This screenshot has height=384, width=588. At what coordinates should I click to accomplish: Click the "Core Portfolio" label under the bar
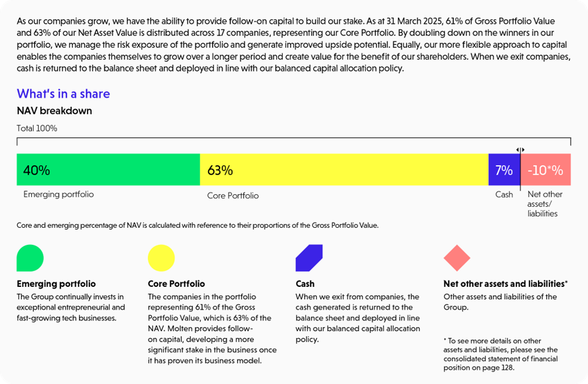233,195
